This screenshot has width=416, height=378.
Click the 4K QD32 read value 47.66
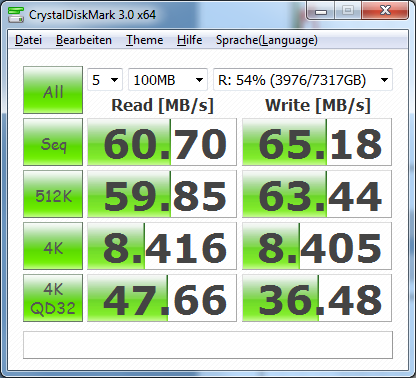[x=162, y=298]
